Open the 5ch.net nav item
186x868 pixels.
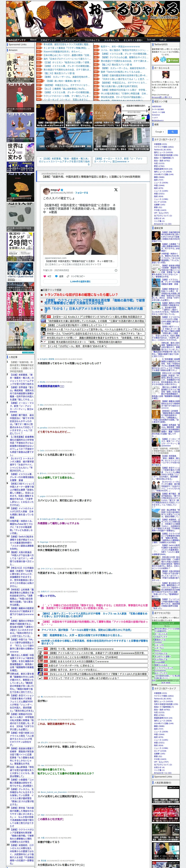point(151,40)
